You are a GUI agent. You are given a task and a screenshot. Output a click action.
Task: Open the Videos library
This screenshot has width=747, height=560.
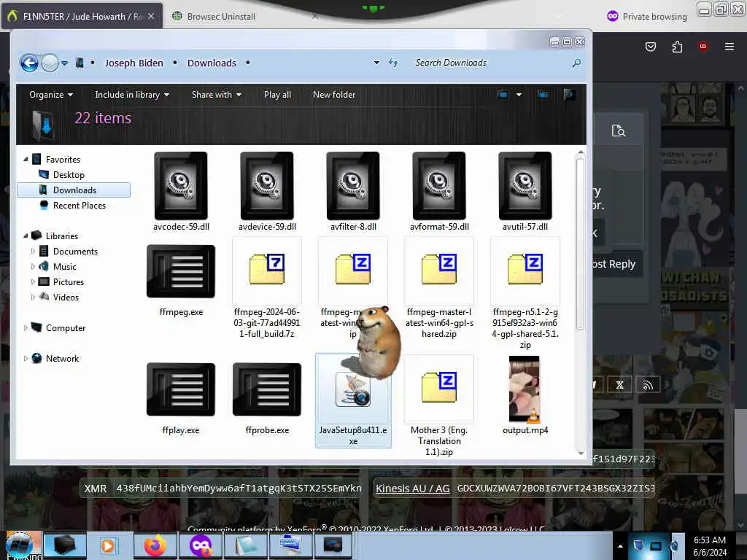tap(66, 297)
